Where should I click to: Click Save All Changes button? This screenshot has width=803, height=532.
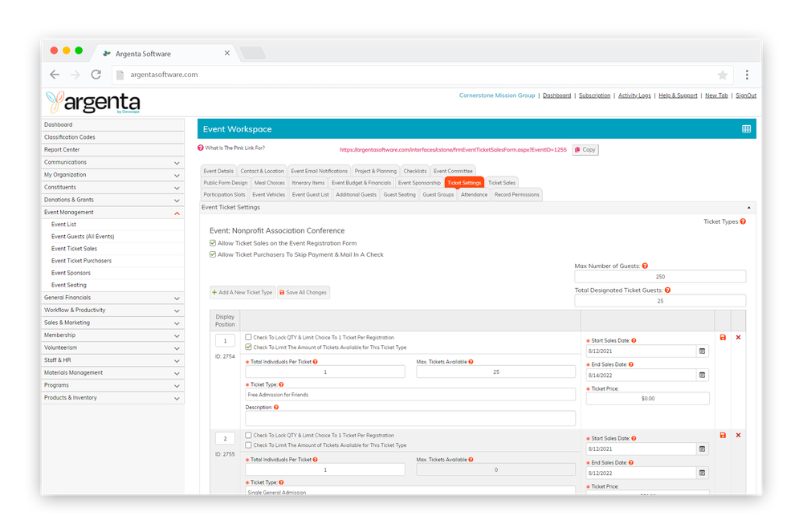(304, 293)
